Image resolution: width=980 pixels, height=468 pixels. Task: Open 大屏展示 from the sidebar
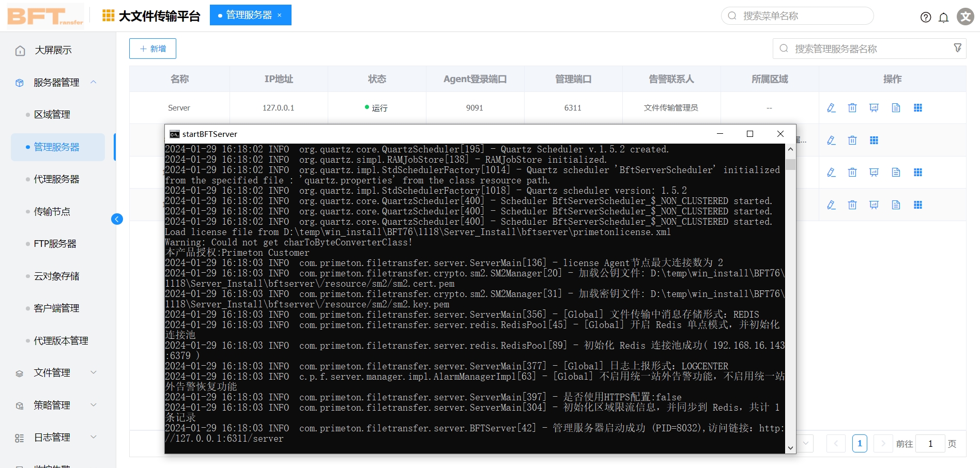tap(53, 50)
